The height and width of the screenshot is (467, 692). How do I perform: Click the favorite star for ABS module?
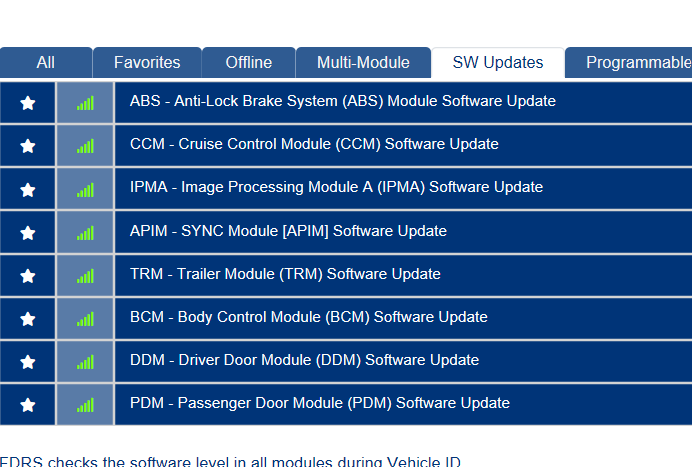point(28,102)
